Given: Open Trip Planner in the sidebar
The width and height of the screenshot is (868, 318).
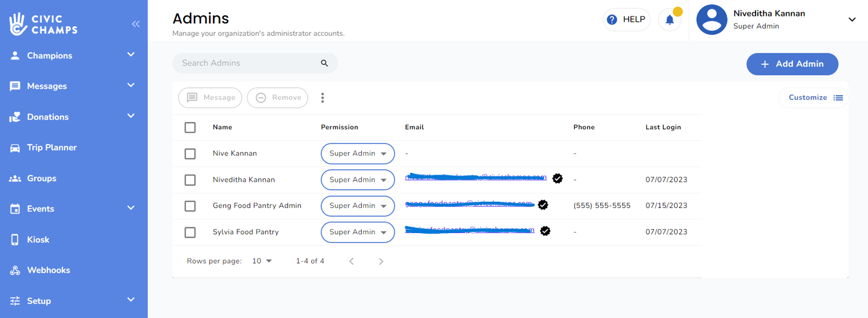Looking at the screenshot, I should click(x=51, y=148).
